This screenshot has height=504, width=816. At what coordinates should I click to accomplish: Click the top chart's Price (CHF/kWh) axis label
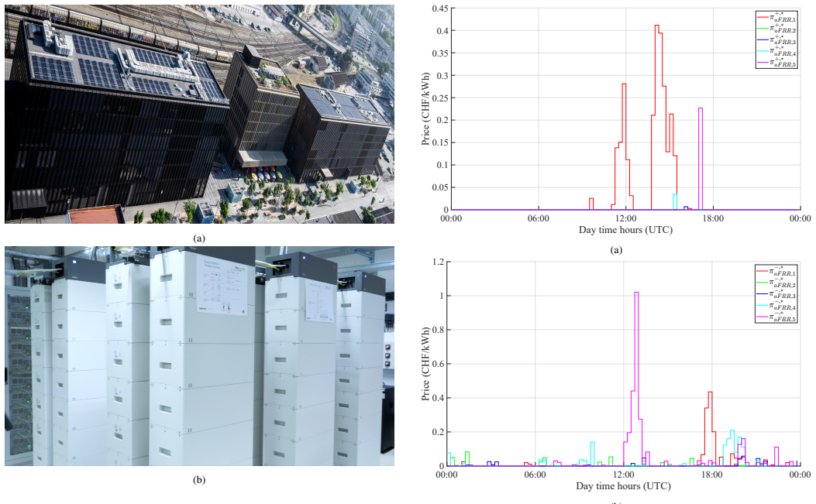tap(425, 109)
